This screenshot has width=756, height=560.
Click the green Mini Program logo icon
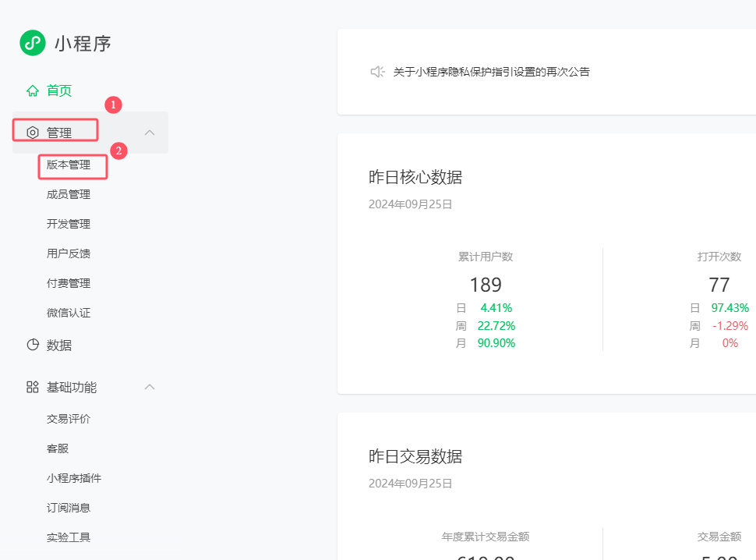click(x=33, y=43)
